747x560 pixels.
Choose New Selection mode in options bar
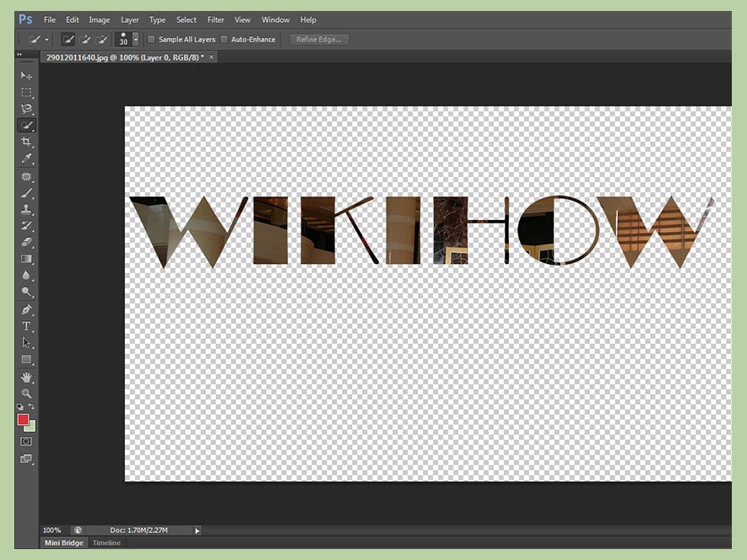(x=68, y=40)
